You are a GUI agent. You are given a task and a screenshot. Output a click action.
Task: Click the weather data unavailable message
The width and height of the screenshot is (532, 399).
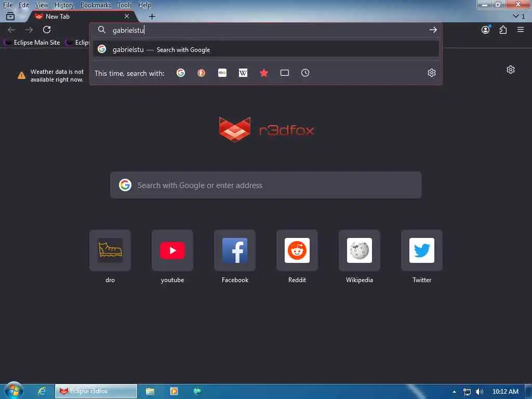[57, 76]
